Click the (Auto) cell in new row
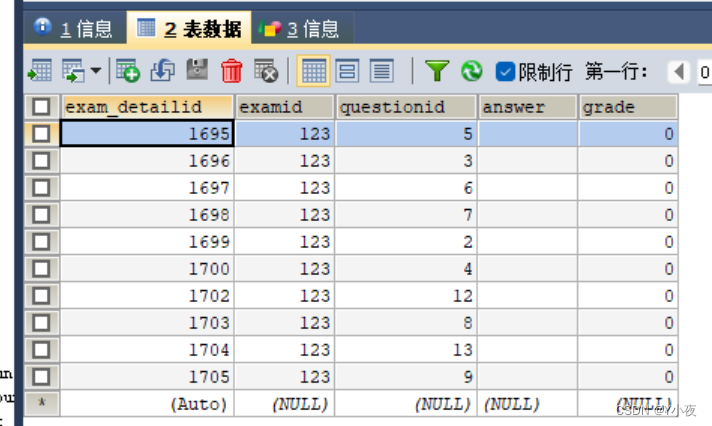Screen dimensions: 712x426 [x=147, y=404]
